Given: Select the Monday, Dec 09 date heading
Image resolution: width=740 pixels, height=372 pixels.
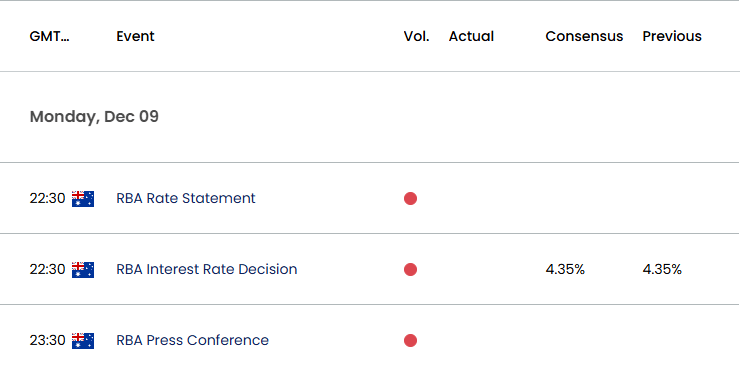Looking at the screenshot, I should pos(94,117).
